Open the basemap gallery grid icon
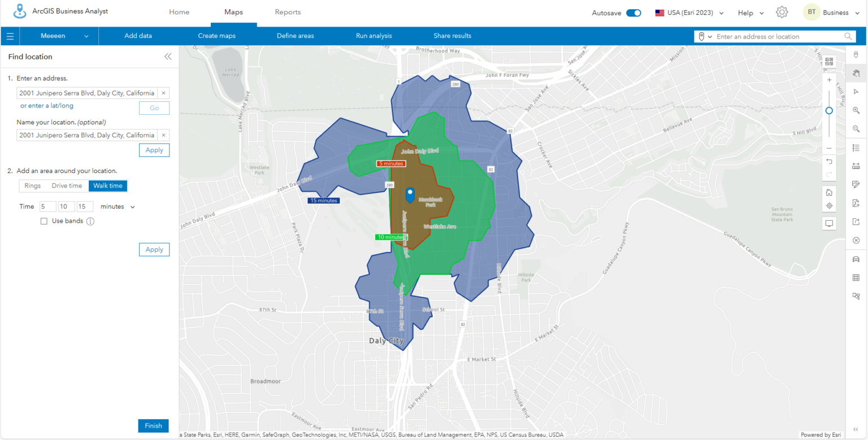868x440 pixels. point(829,62)
